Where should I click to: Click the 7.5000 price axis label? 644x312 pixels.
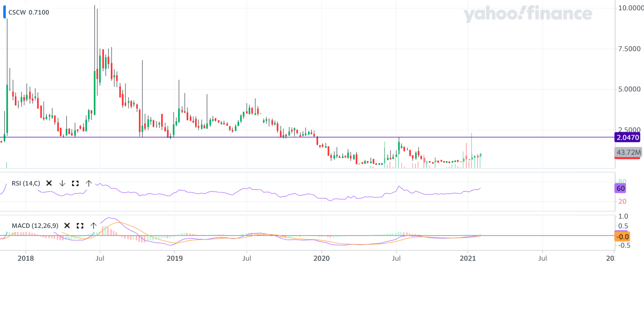[x=629, y=49]
